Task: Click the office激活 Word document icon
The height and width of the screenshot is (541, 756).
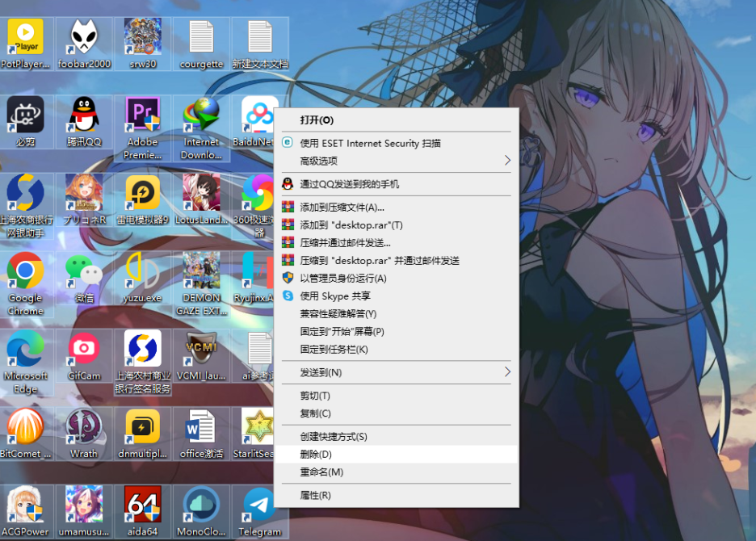Action: (202, 434)
